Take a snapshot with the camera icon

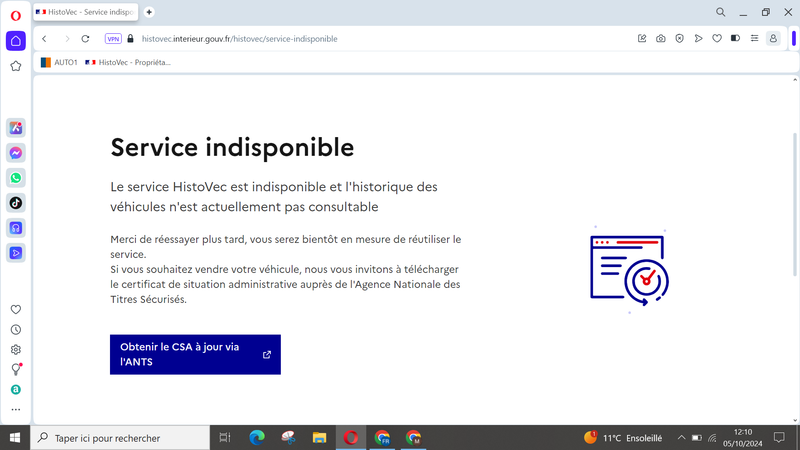[661, 39]
